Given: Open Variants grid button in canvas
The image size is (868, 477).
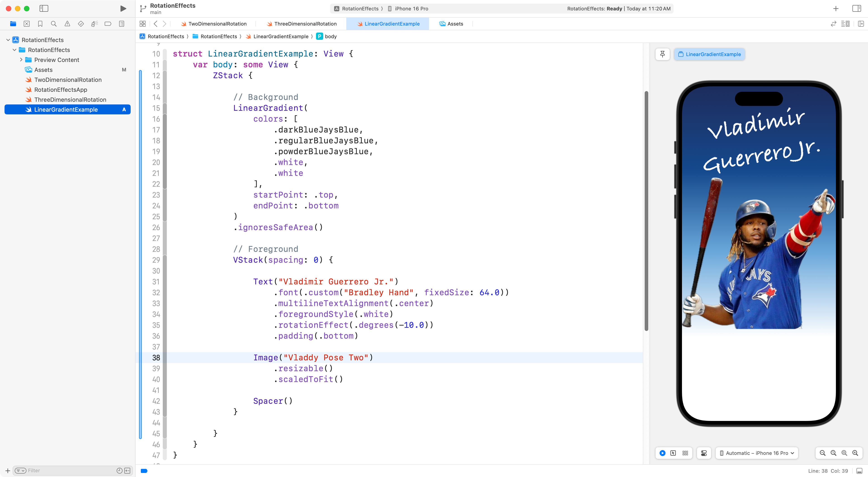Looking at the screenshot, I should [685, 453].
